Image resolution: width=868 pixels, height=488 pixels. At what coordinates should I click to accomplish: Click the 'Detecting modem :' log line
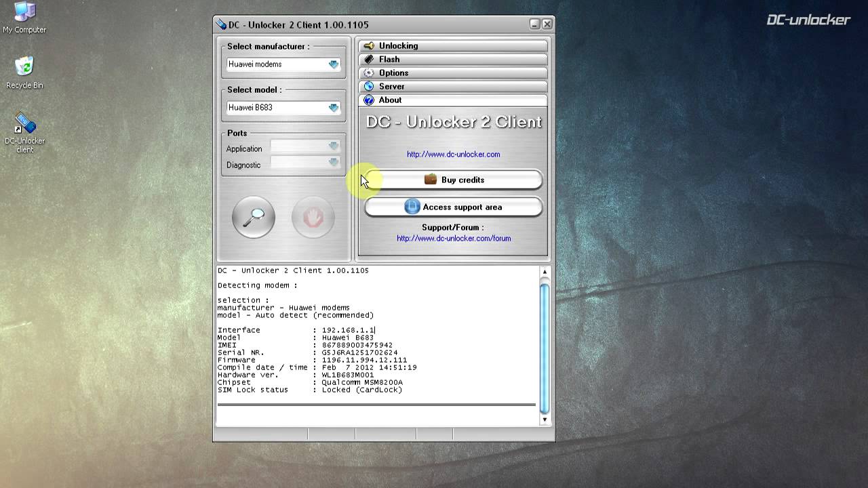point(257,286)
